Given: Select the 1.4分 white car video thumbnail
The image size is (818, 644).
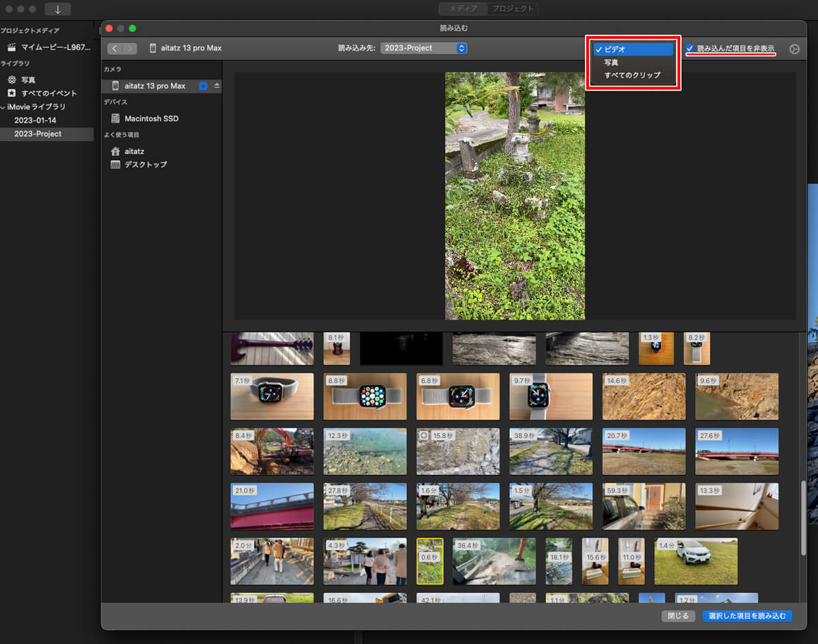Looking at the screenshot, I should [695, 562].
